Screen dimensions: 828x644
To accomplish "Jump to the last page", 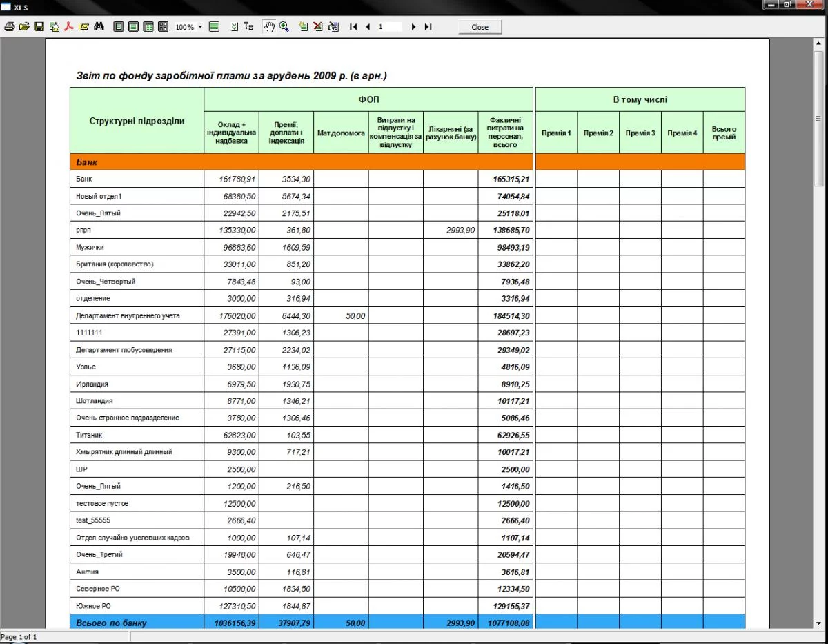I will (428, 27).
